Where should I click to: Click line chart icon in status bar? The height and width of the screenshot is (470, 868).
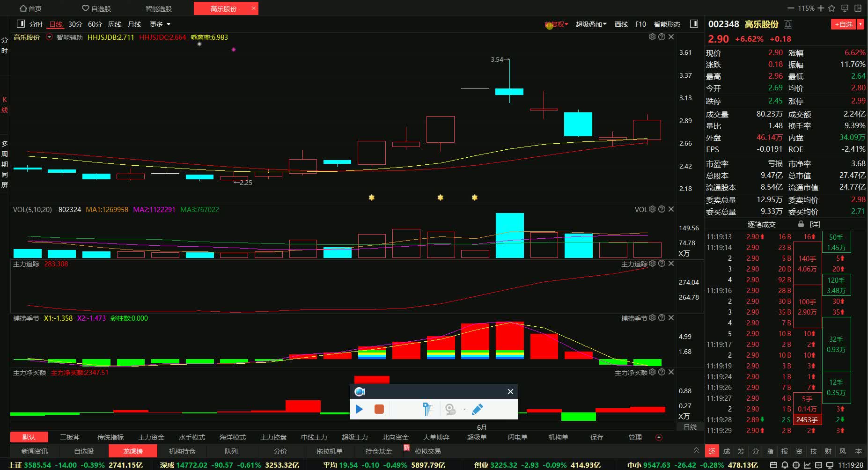[x=807, y=465]
